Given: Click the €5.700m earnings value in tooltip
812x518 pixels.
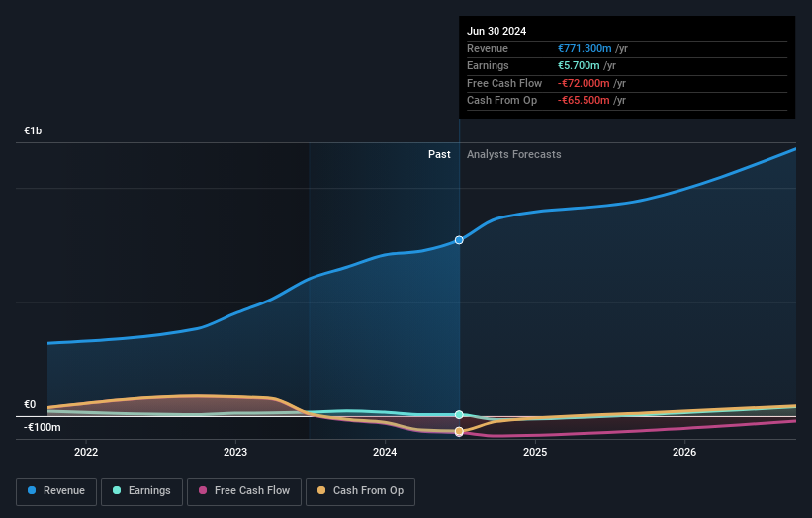Looking at the screenshot, I should [579, 65].
